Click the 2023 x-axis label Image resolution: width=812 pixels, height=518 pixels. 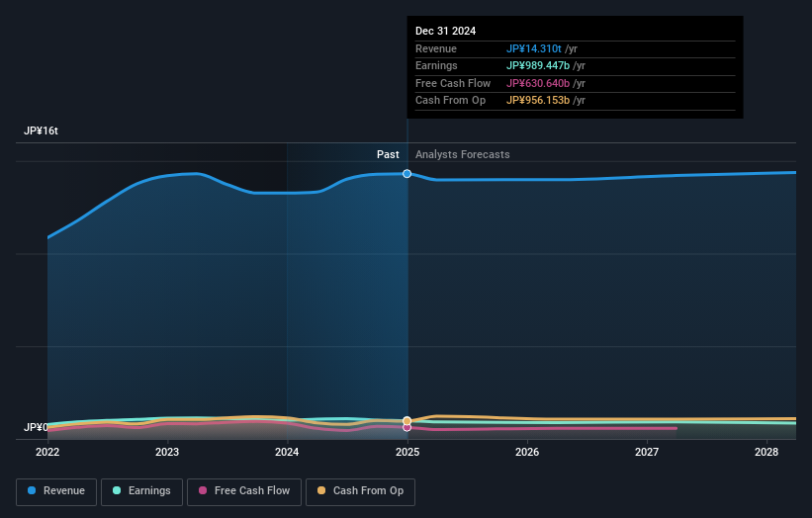pos(167,453)
